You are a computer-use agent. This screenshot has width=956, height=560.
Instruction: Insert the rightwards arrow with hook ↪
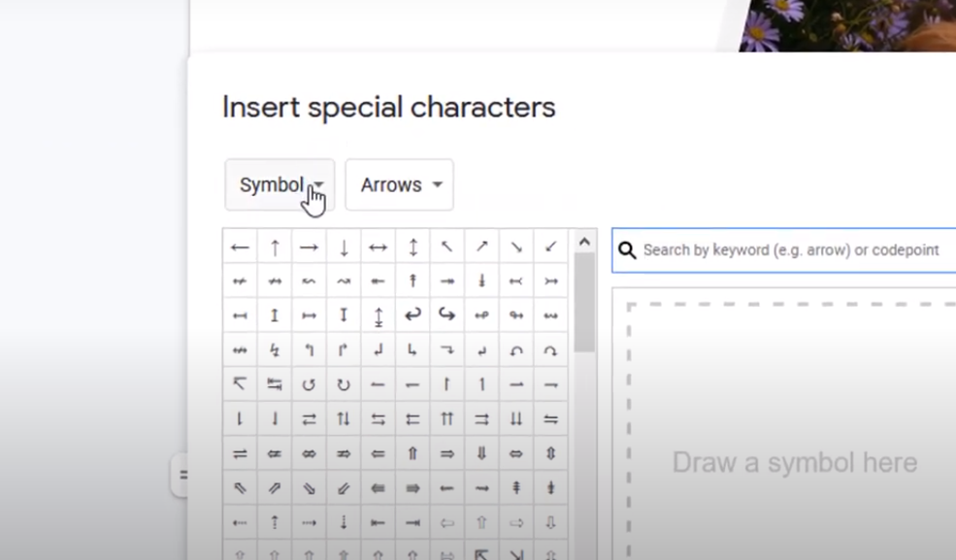[x=446, y=315]
